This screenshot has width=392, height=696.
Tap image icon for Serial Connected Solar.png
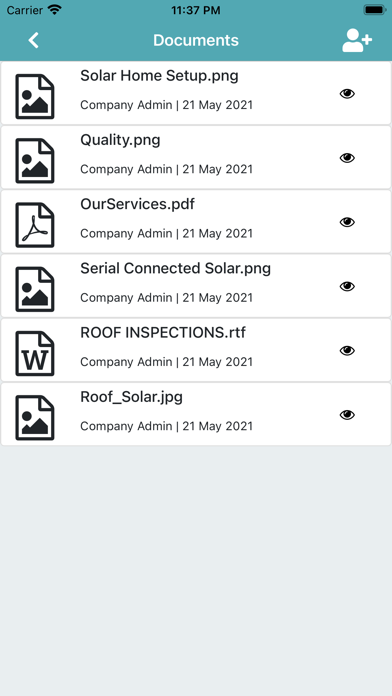35,289
